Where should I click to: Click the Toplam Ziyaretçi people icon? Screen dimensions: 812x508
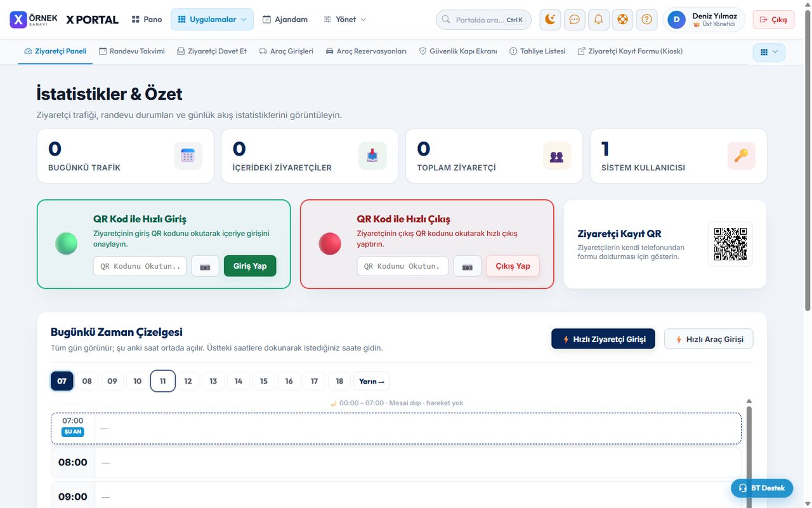557,156
